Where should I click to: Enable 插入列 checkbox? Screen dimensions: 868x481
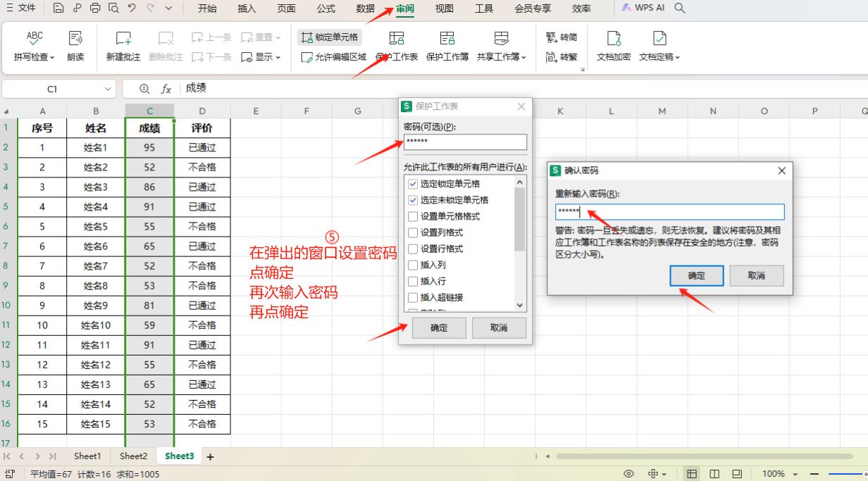pyautogui.click(x=413, y=265)
